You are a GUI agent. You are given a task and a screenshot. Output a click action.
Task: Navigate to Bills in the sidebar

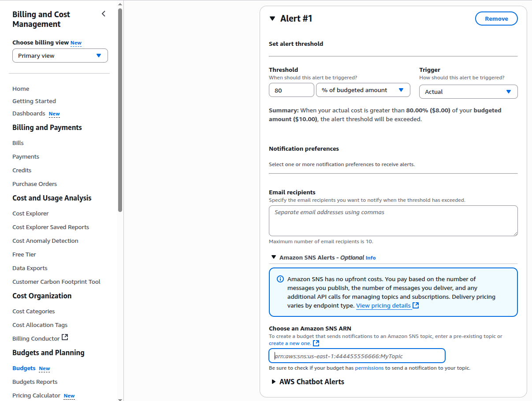18,142
